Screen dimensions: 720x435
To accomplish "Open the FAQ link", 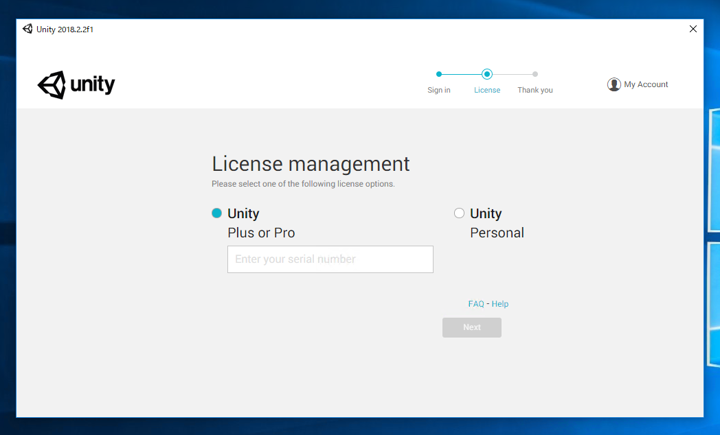I will click(476, 304).
